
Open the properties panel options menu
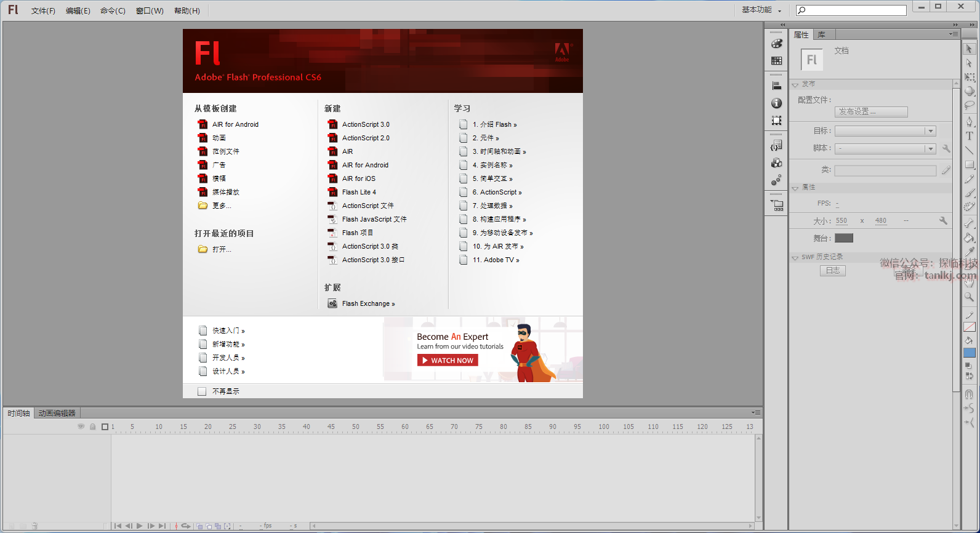[954, 34]
